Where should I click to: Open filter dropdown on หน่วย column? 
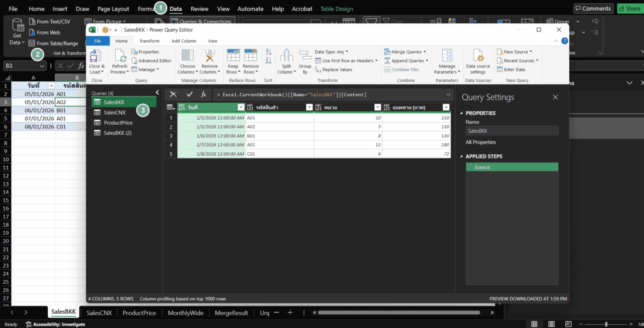pyautogui.click(x=378, y=107)
